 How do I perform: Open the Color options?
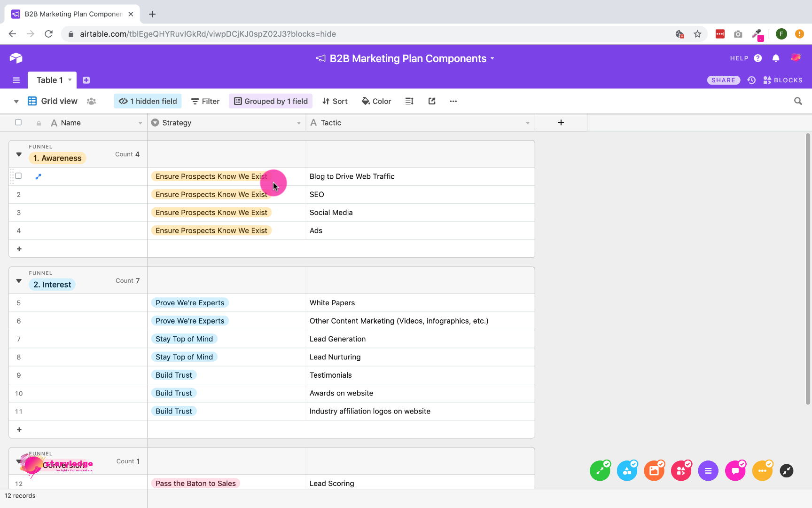(376, 101)
